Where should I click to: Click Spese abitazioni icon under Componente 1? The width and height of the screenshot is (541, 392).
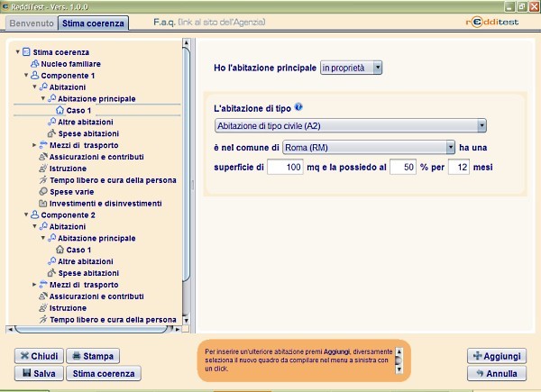coord(51,133)
